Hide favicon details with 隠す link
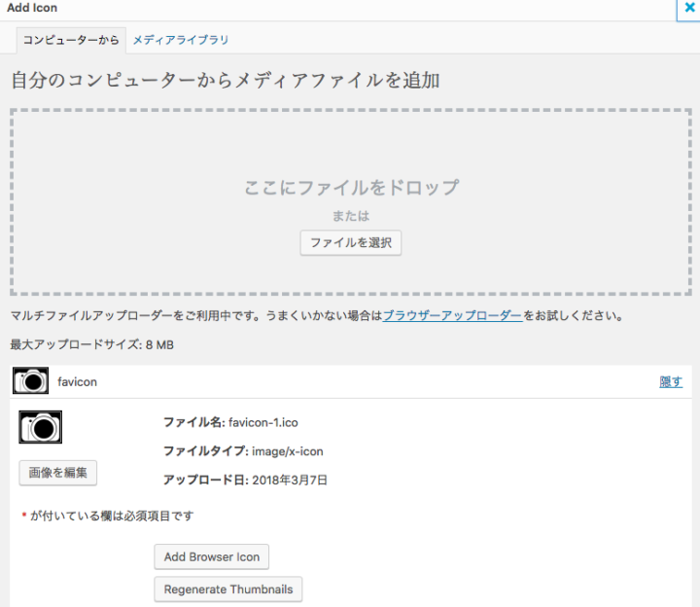Screen dimensions: 700x607 (x=671, y=382)
